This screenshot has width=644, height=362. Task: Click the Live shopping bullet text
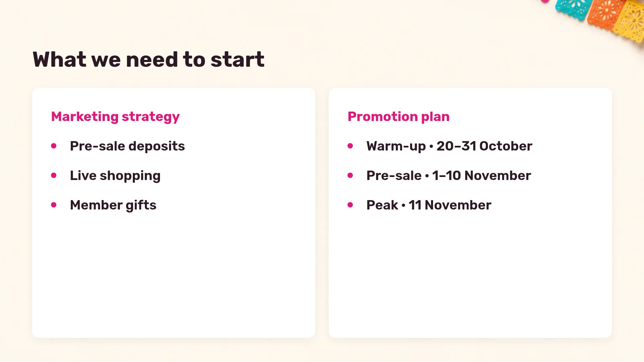point(115,176)
